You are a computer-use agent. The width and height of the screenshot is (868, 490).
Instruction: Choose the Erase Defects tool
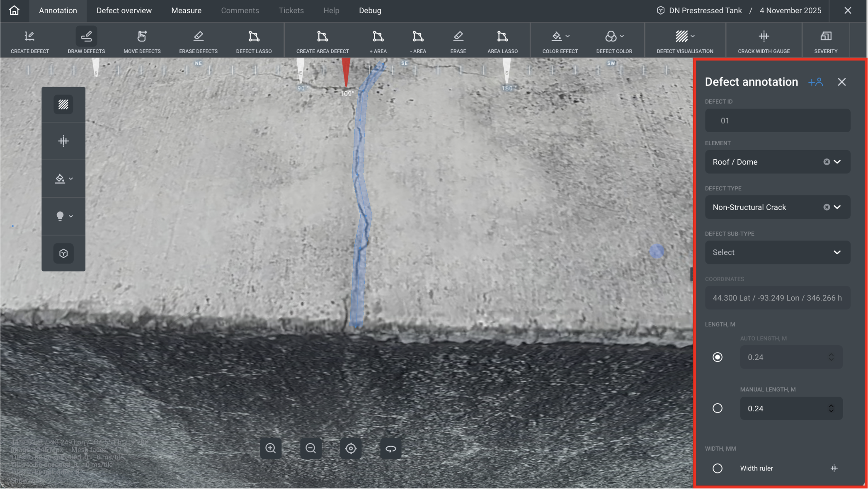pos(198,41)
